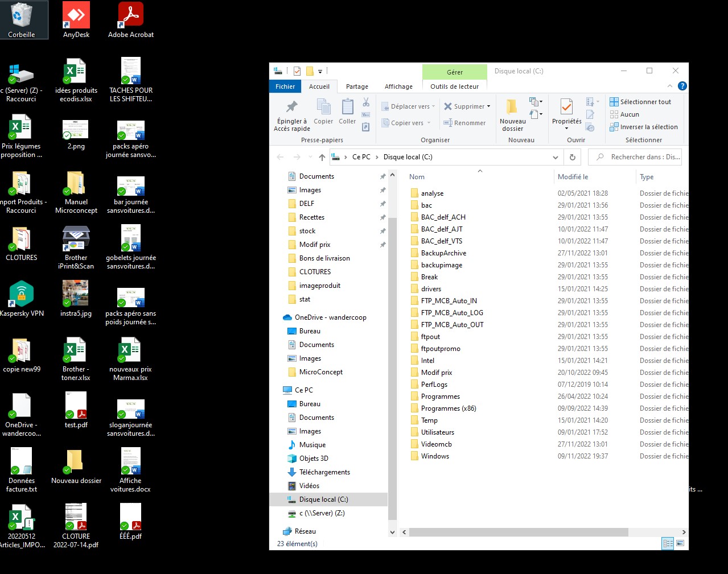The image size is (728, 574).
Task: Open the Supprimer dropdown arrow
Action: point(488,106)
